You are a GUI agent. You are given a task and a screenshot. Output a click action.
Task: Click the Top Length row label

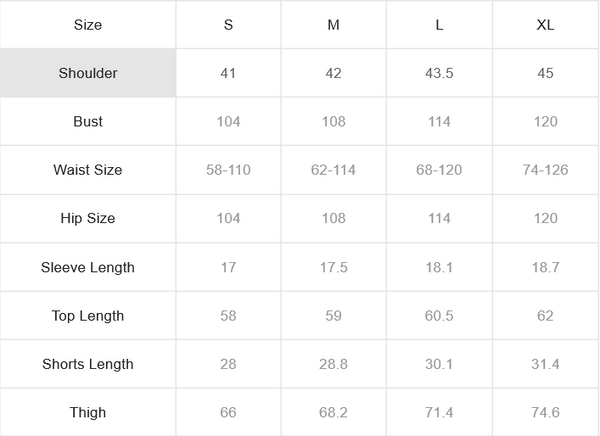click(88, 316)
